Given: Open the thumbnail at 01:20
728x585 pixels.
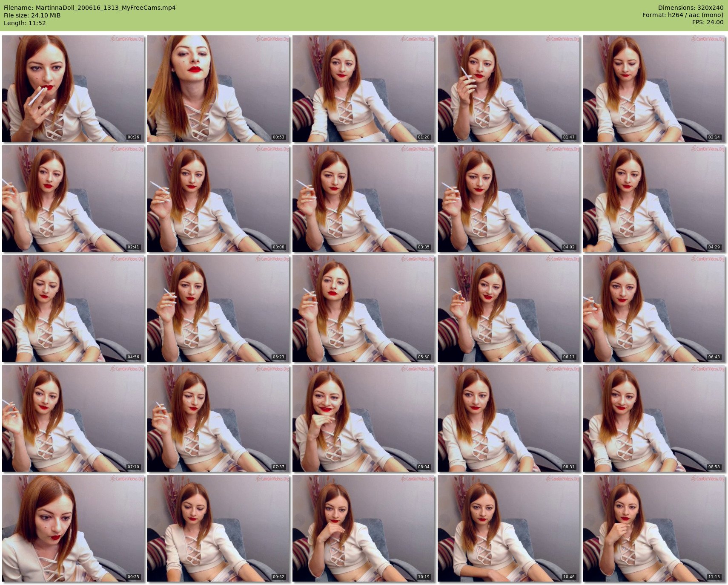Looking at the screenshot, I should [x=364, y=89].
